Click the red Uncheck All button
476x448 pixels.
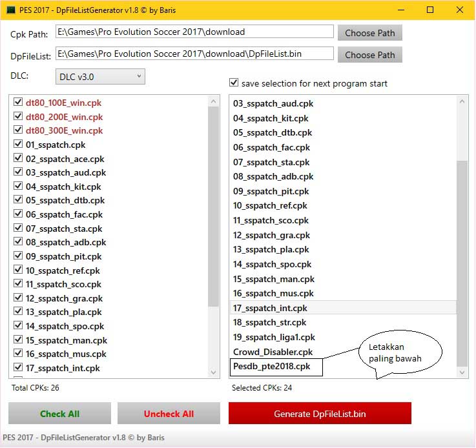coord(169,413)
